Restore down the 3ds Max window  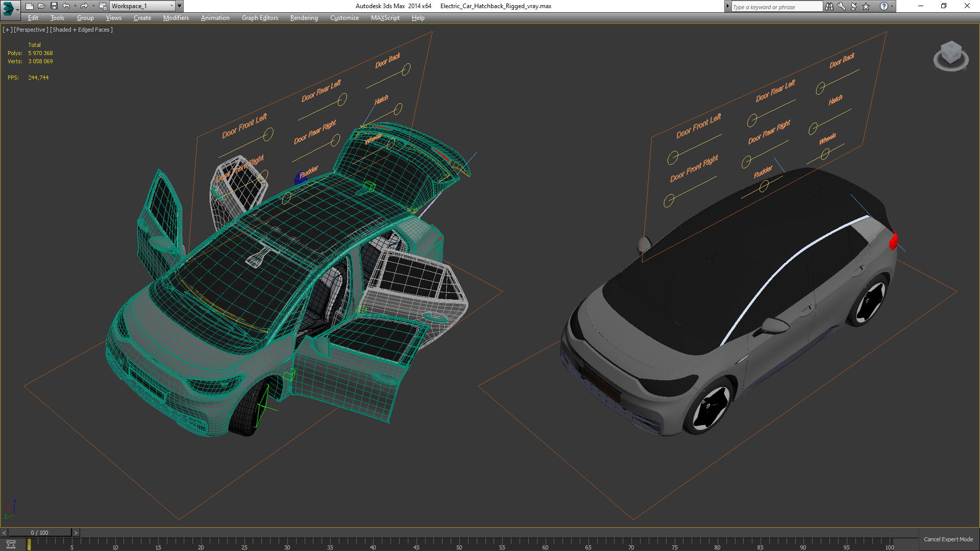click(944, 6)
